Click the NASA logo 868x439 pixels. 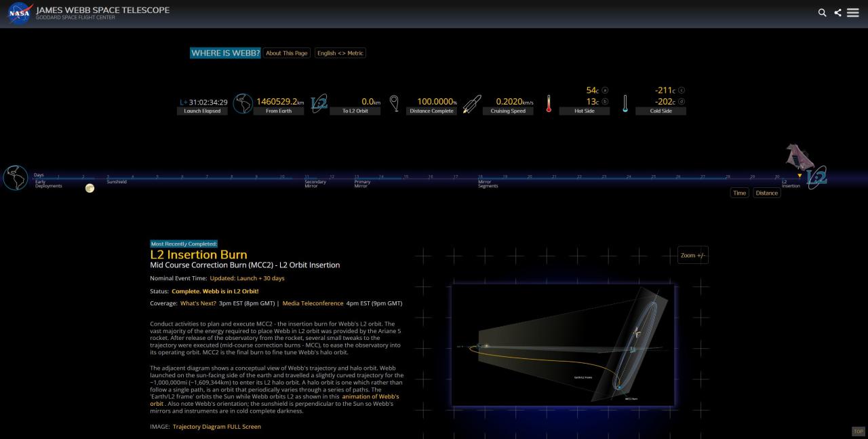pyautogui.click(x=20, y=14)
